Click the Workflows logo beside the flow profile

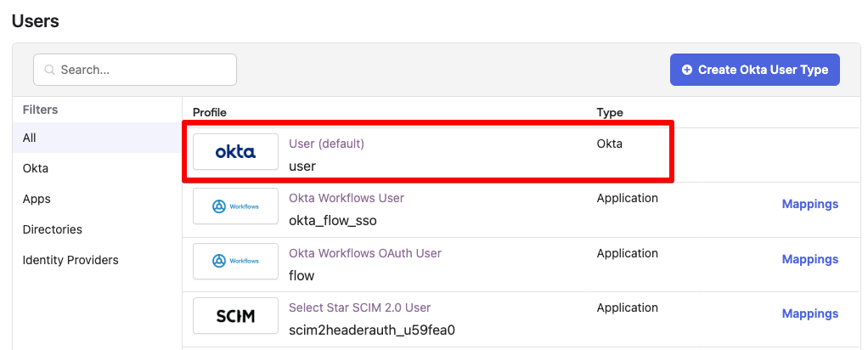(235, 261)
